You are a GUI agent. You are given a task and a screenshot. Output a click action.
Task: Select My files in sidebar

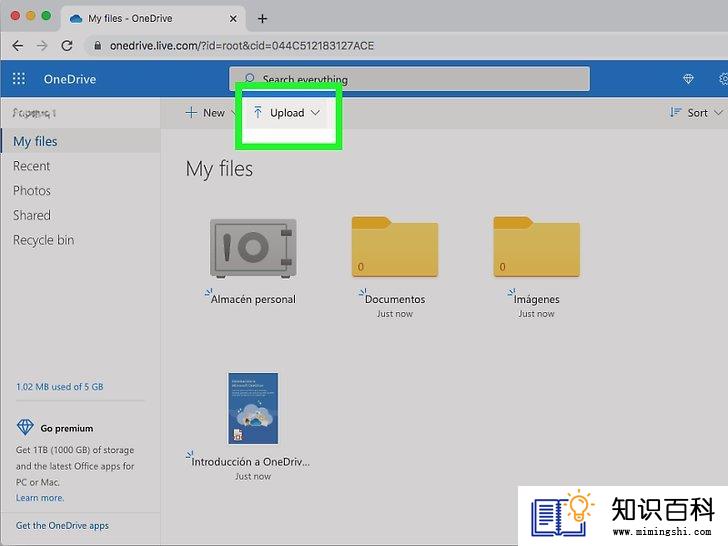click(81, 141)
